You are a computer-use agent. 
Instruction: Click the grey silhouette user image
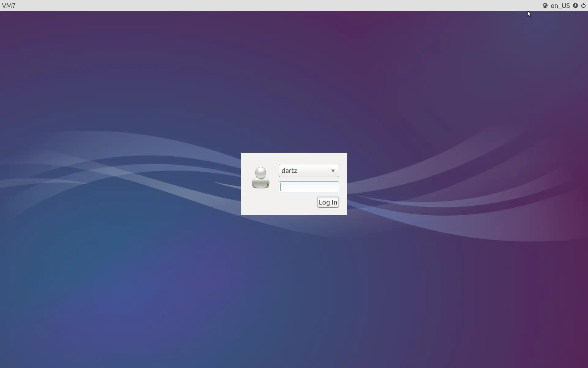[x=260, y=178]
